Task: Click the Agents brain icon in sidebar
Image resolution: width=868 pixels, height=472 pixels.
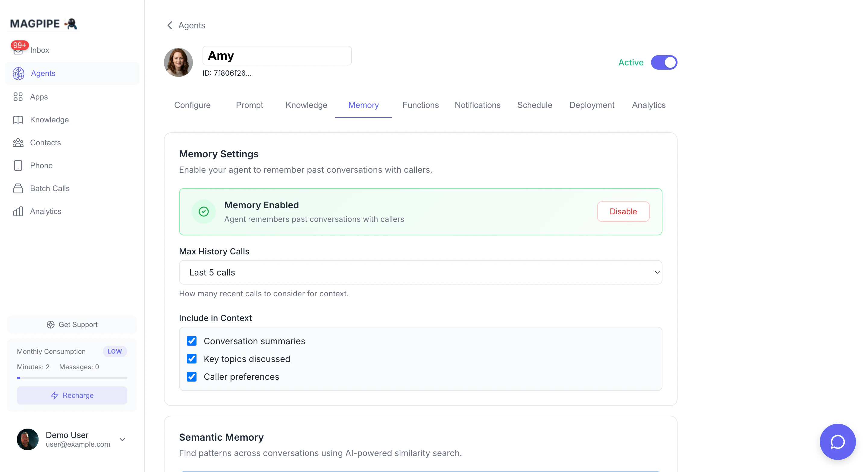Action: (18, 74)
